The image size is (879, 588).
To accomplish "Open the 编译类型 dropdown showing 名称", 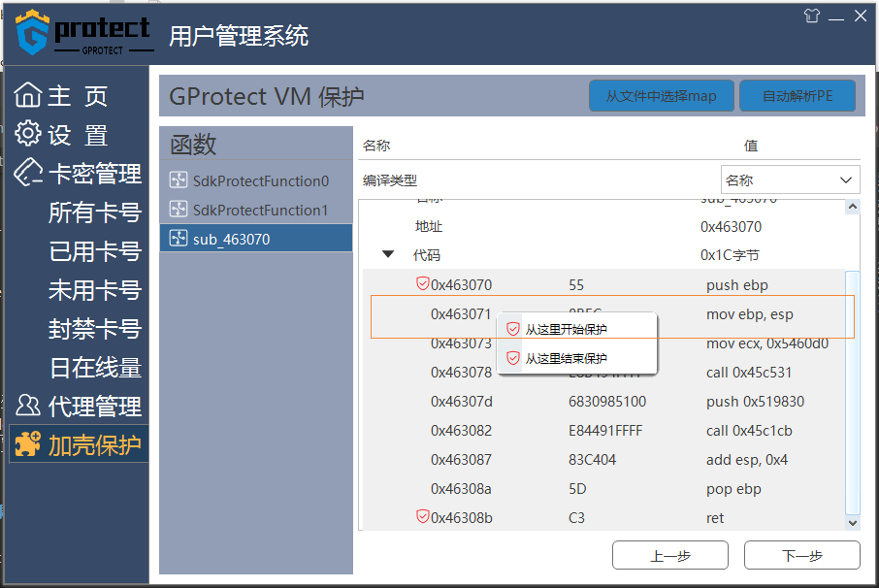I will (x=790, y=180).
